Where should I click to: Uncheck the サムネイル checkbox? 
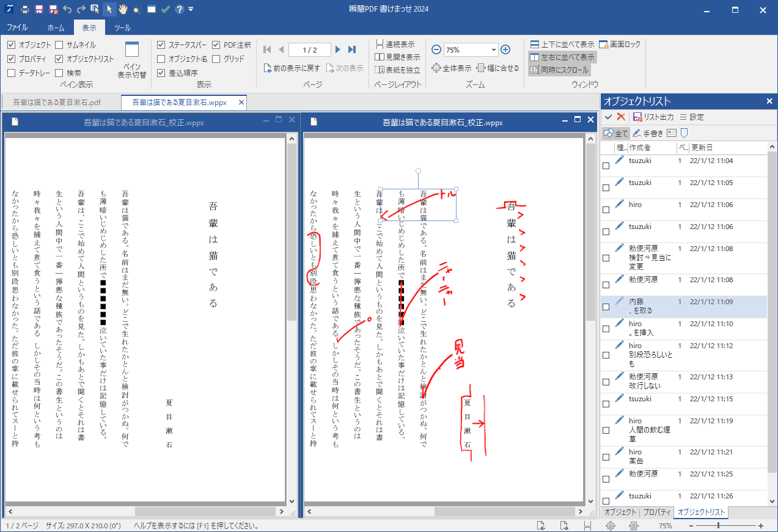coord(59,45)
